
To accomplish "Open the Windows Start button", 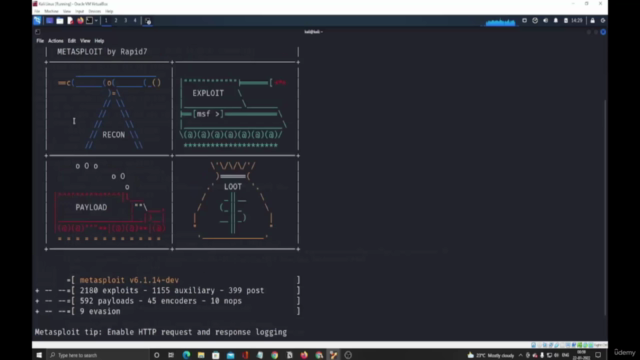I will pos(39,355).
